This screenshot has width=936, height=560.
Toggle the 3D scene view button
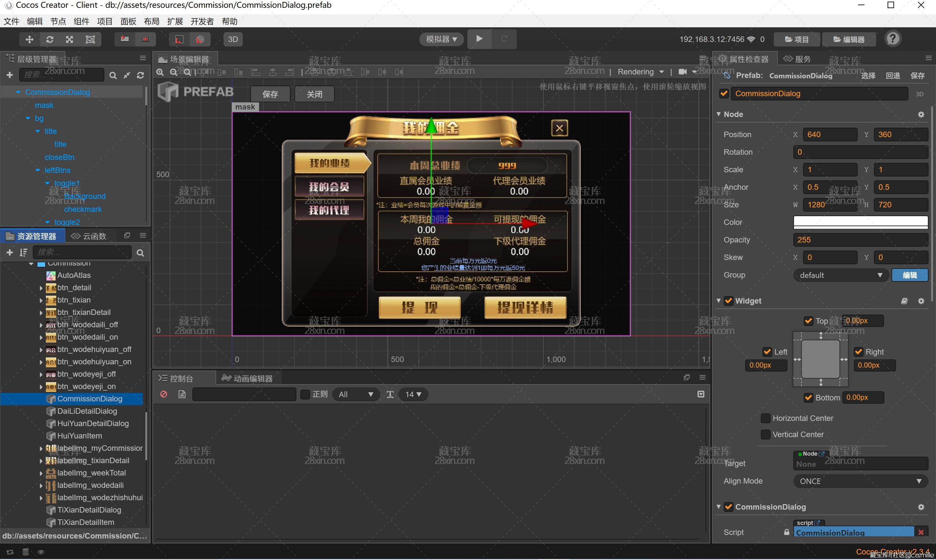pyautogui.click(x=233, y=39)
